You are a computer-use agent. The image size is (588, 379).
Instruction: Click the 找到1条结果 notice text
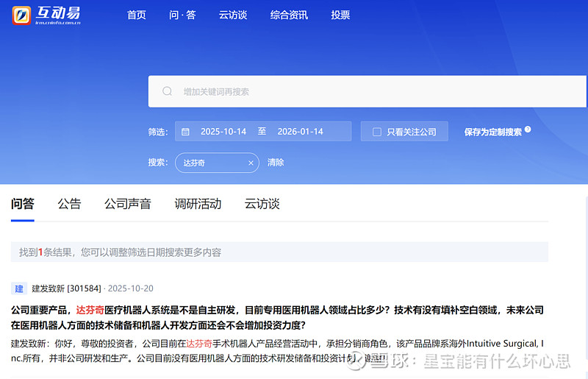tap(120, 252)
